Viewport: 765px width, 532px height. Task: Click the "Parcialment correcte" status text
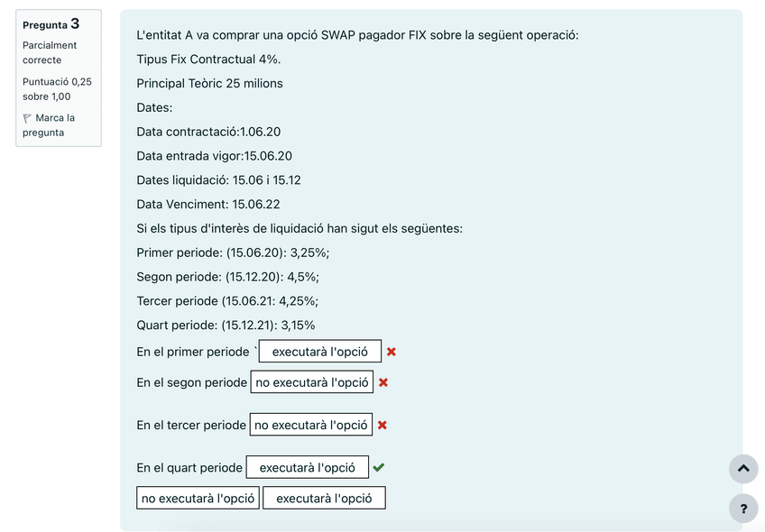tap(50, 52)
